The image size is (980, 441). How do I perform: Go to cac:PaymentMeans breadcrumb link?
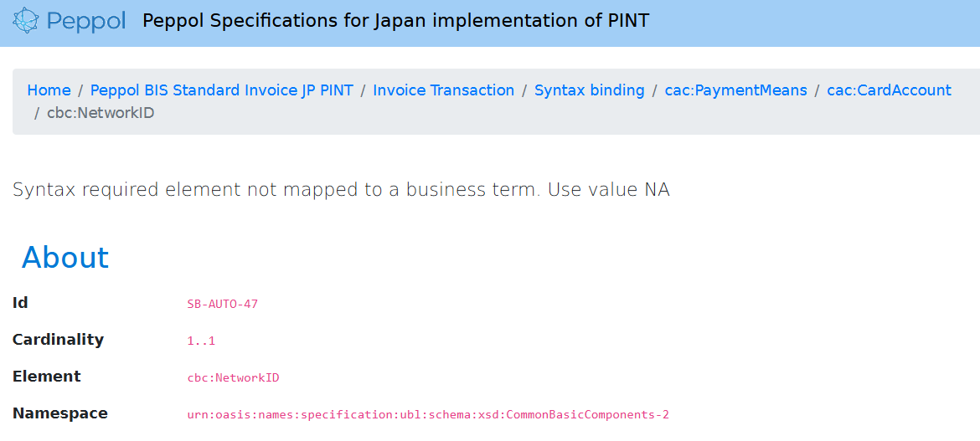[x=735, y=90]
